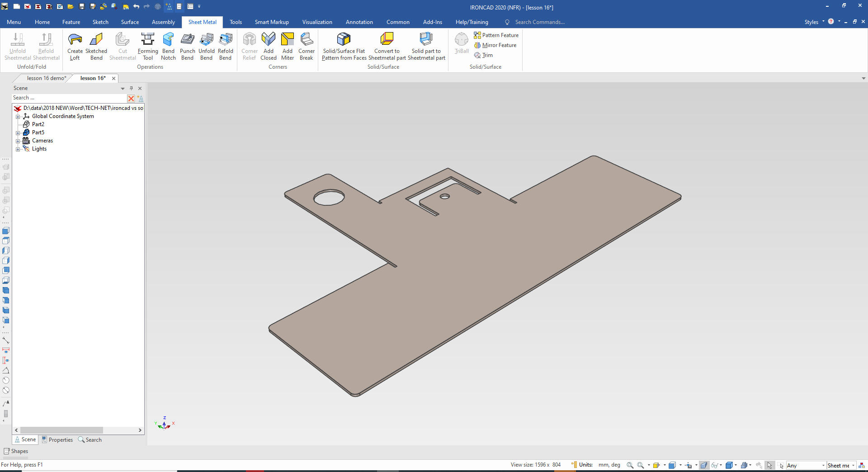Open the Search panel tab
The width and height of the screenshot is (868, 472).
click(x=90, y=439)
